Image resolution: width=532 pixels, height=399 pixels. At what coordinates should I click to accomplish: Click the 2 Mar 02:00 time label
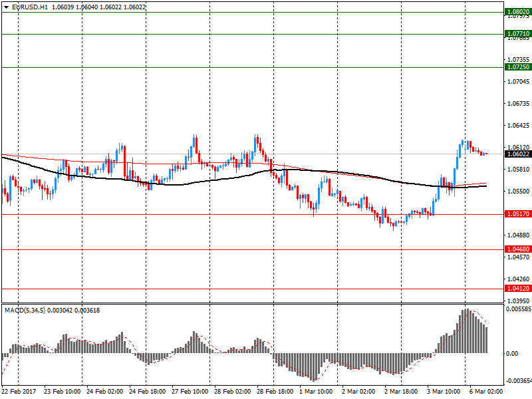358,392
